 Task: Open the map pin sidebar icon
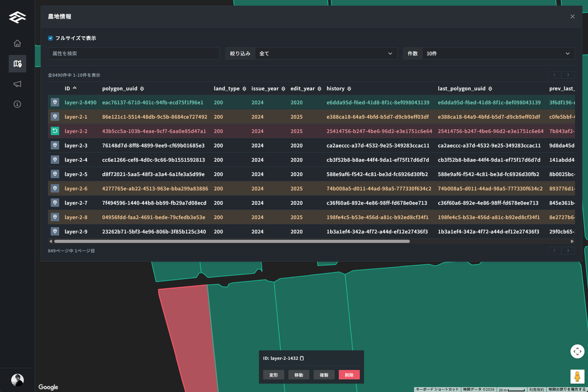17,64
